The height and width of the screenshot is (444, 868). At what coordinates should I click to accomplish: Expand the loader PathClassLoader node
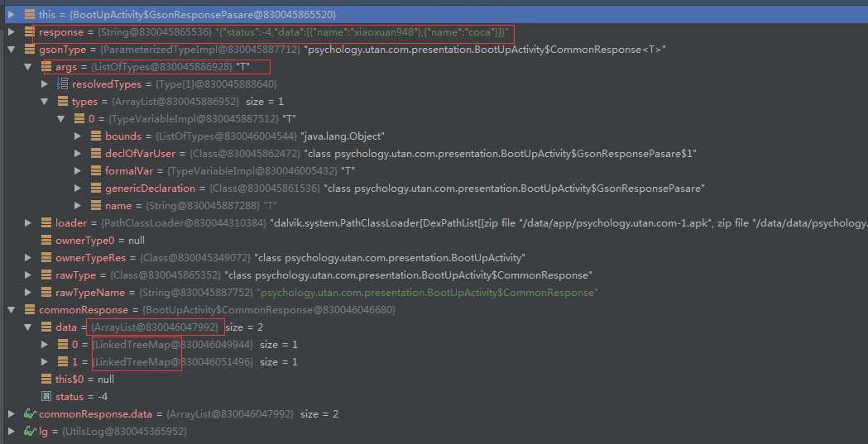coord(28,223)
